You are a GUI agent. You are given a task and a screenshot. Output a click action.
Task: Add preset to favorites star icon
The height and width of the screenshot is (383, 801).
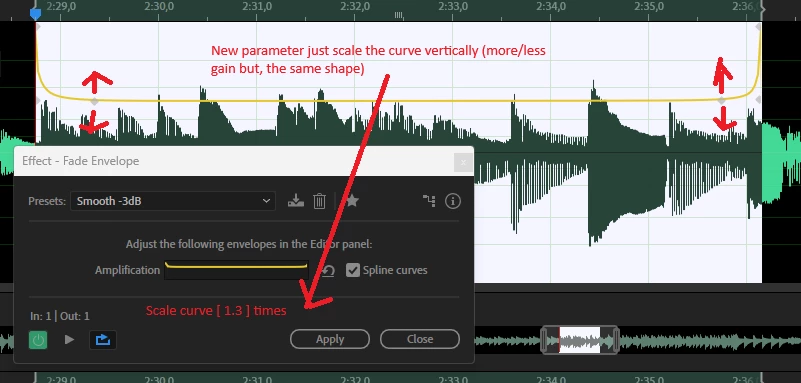[x=352, y=201]
